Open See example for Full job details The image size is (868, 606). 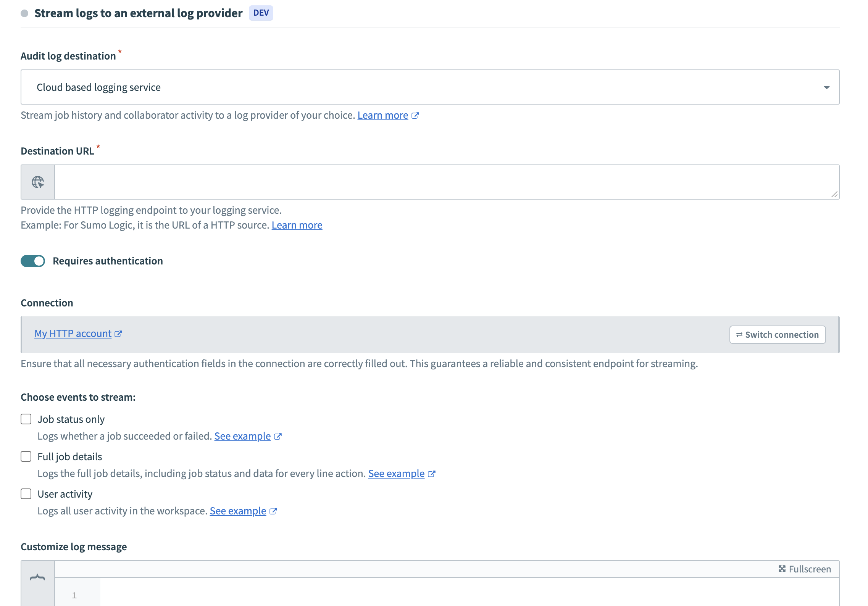click(397, 474)
